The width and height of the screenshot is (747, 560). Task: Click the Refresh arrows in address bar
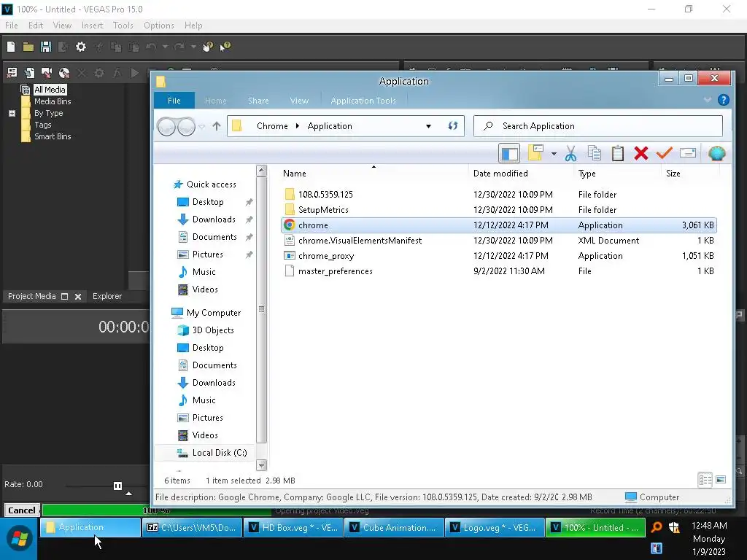(452, 125)
